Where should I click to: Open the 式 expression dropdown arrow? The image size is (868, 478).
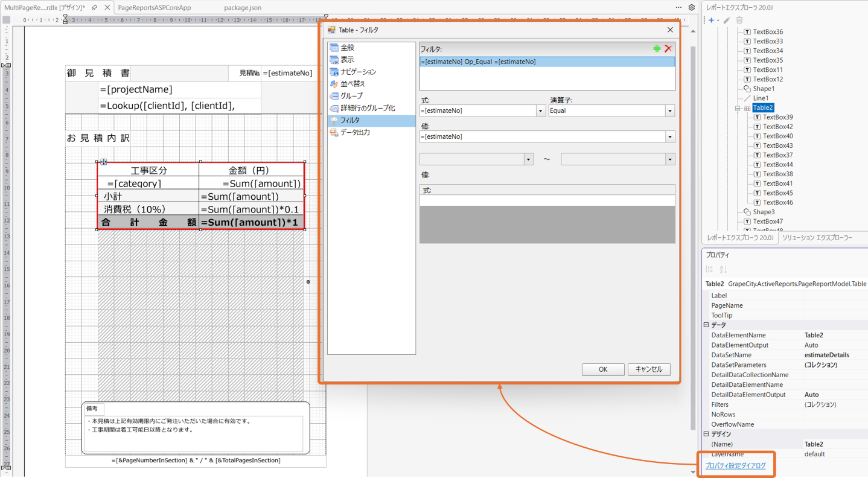541,111
